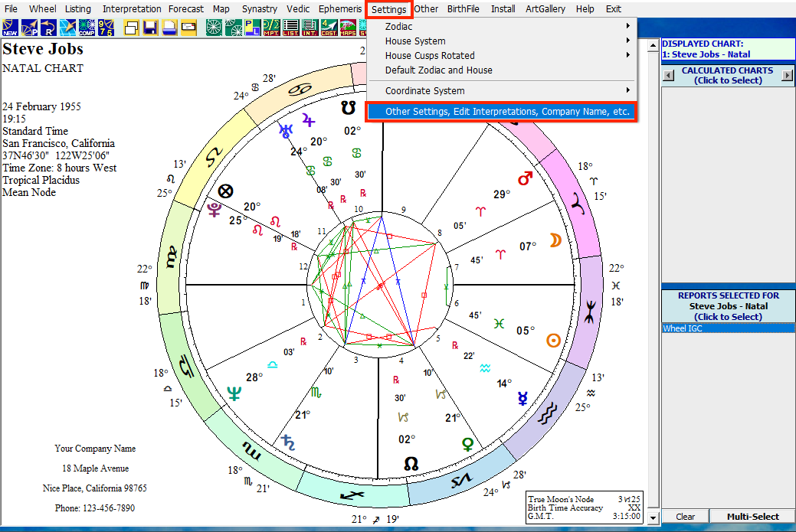Click the Map menu
This screenshot has width=796, height=532.
point(221,9)
